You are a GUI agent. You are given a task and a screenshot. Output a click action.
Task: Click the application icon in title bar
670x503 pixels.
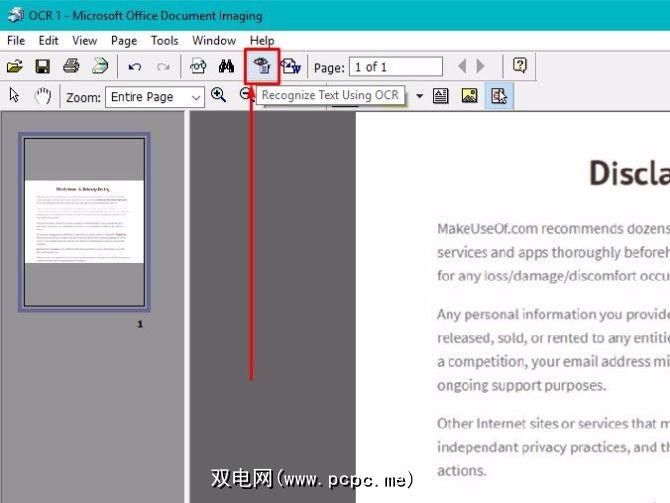pyautogui.click(x=15, y=15)
